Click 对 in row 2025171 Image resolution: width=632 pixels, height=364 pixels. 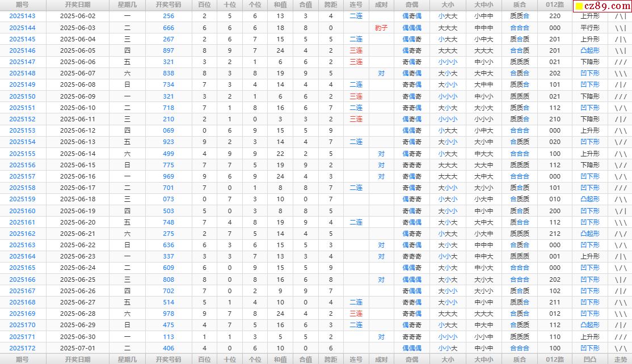(381, 337)
